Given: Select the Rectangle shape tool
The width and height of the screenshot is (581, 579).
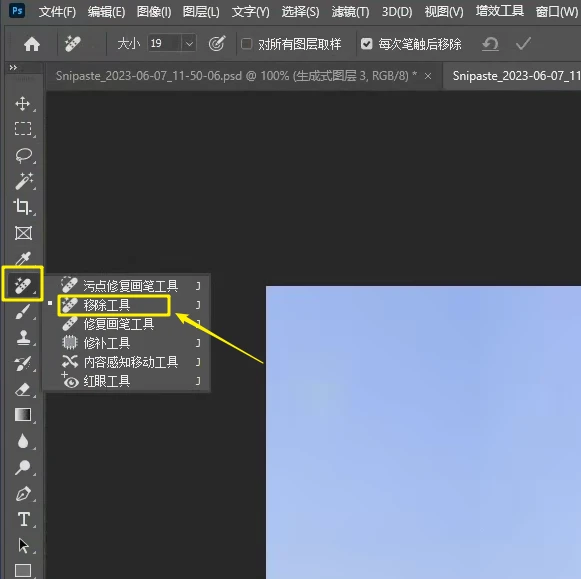Looking at the screenshot, I should [23, 570].
